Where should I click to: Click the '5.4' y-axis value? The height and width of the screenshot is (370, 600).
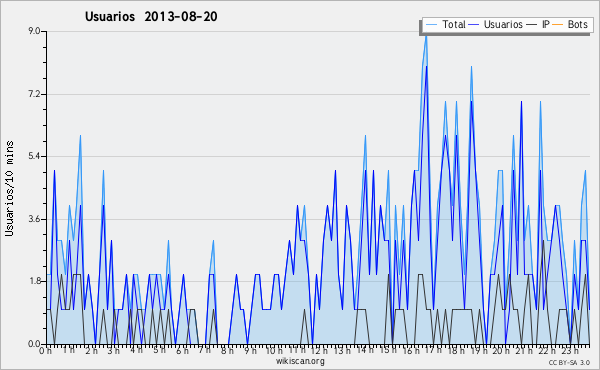click(34, 156)
